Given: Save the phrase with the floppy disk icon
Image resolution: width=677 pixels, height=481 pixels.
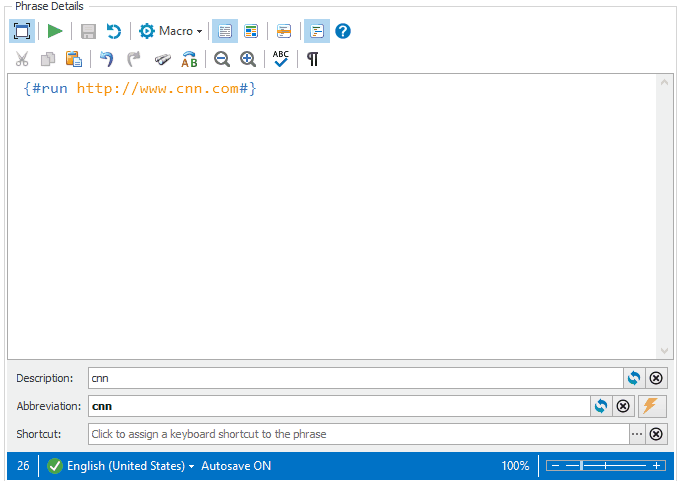Looking at the screenshot, I should [89, 32].
